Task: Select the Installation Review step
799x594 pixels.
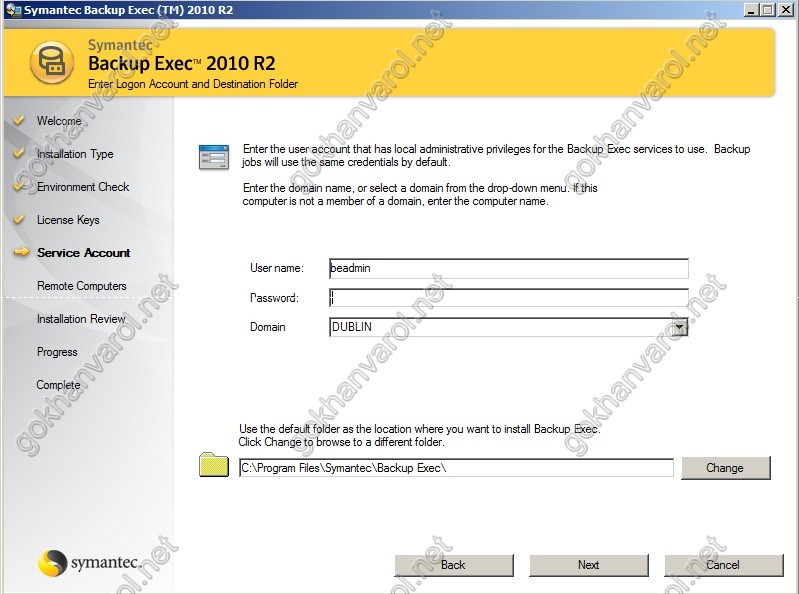Action: (x=81, y=319)
